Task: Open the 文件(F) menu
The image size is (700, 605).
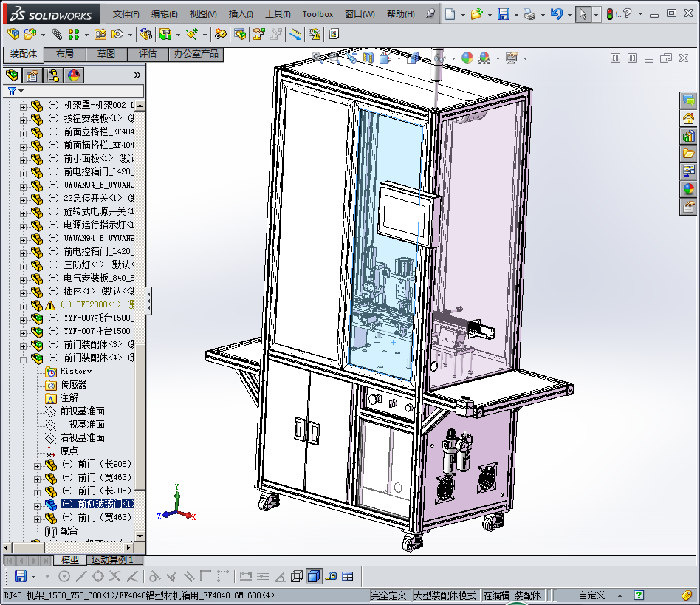Action: click(x=126, y=14)
